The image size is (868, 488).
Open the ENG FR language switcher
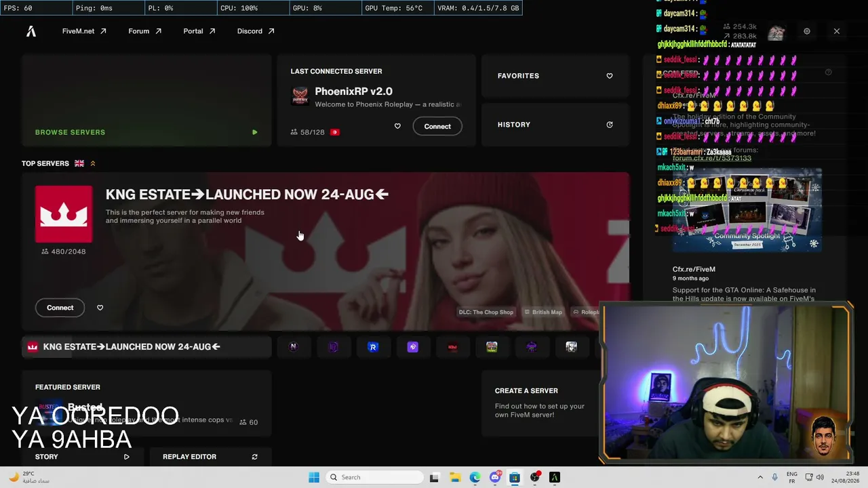[791, 477]
